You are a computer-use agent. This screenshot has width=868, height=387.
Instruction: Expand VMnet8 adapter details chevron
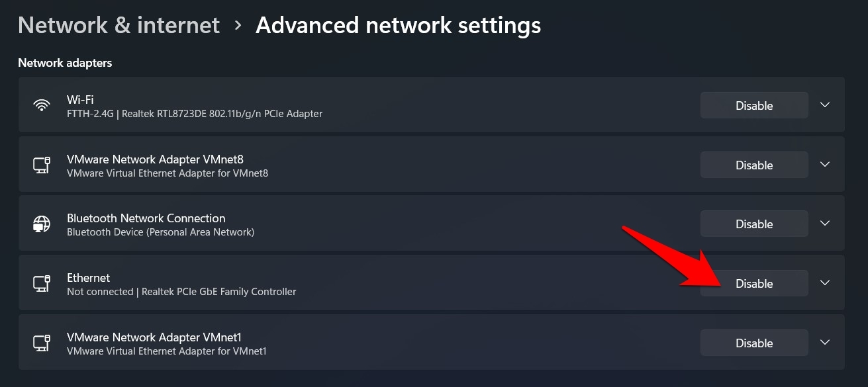click(x=825, y=164)
